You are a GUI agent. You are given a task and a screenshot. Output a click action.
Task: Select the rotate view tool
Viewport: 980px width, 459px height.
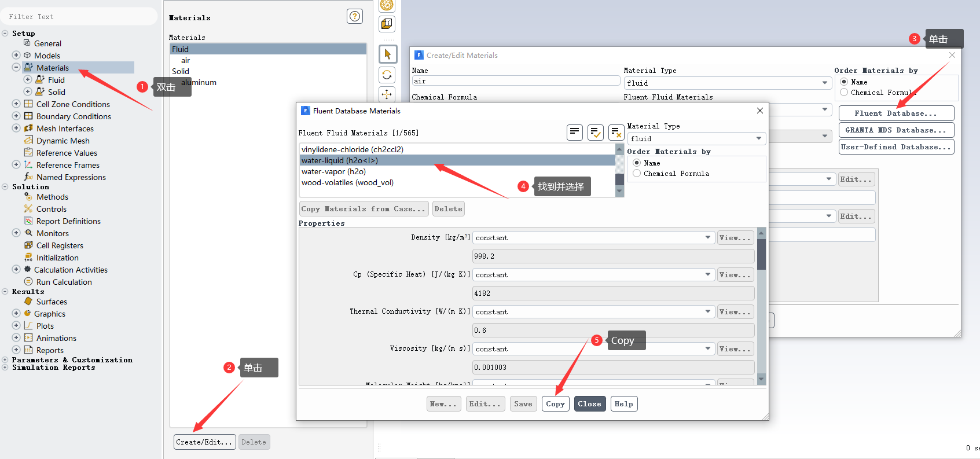[387, 75]
